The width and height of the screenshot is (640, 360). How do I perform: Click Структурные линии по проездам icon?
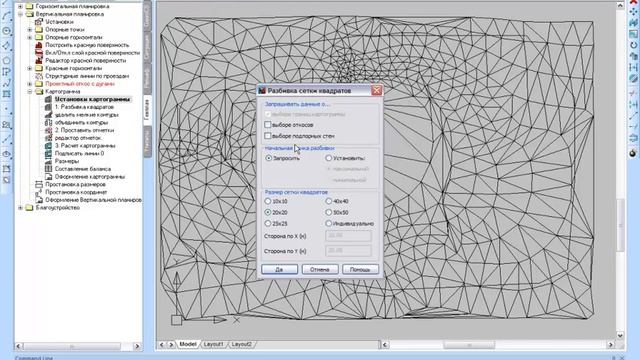pyautogui.click(x=39, y=76)
